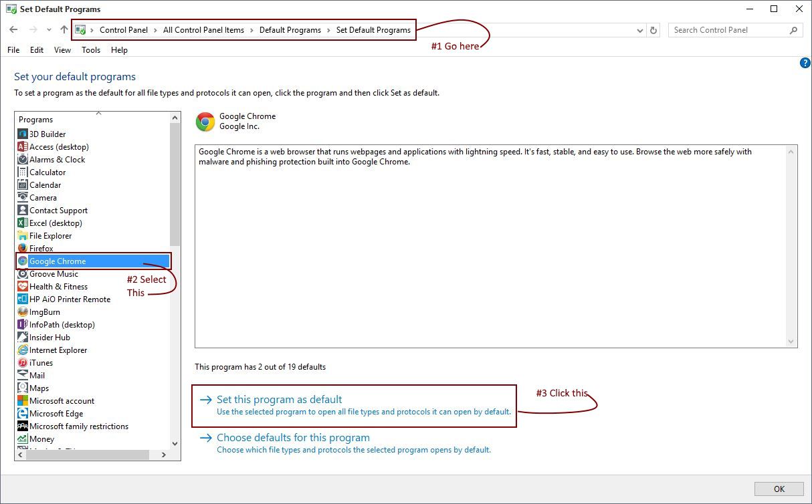Click the Insider Hub icon

tap(23, 337)
